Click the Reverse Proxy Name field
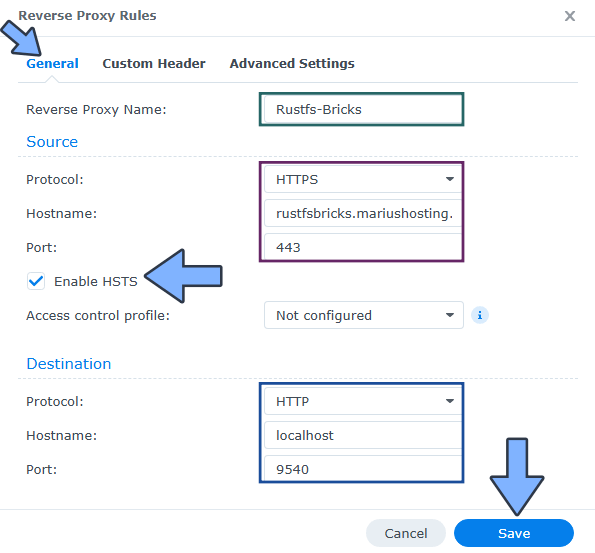595x553 pixels. 363,109
